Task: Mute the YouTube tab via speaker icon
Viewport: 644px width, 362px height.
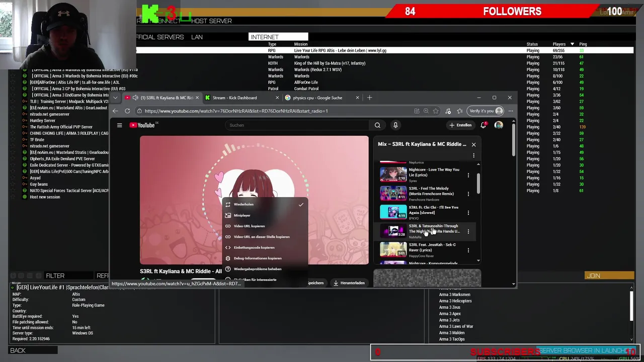Action: pos(135,98)
